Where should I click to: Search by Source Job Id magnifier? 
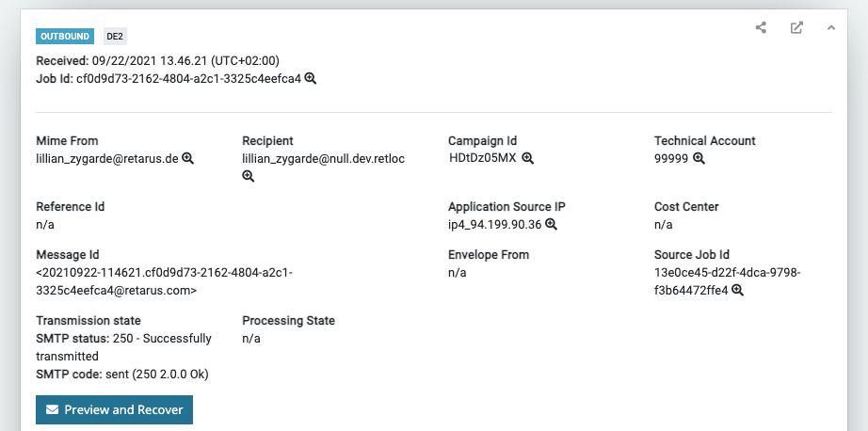[738, 290]
